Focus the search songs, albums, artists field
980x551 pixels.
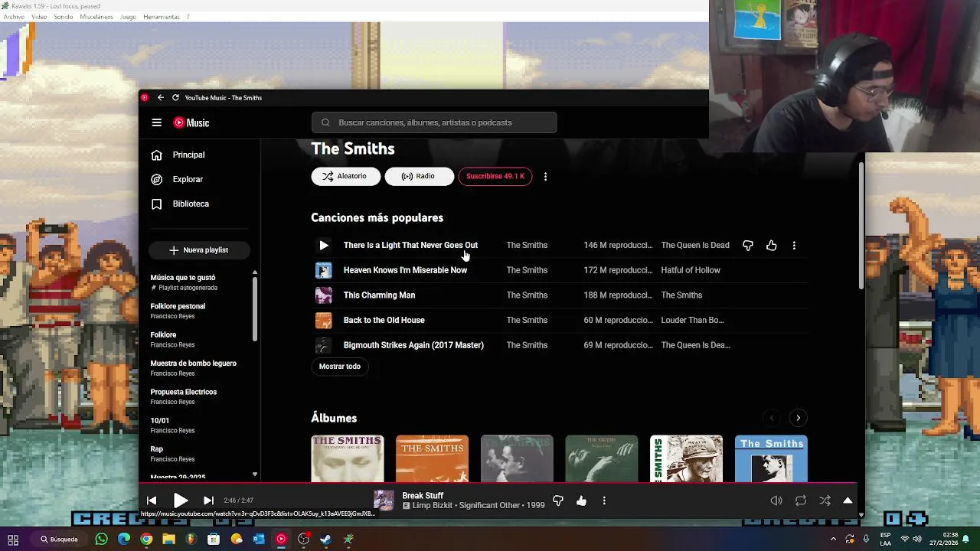click(x=434, y=122)
